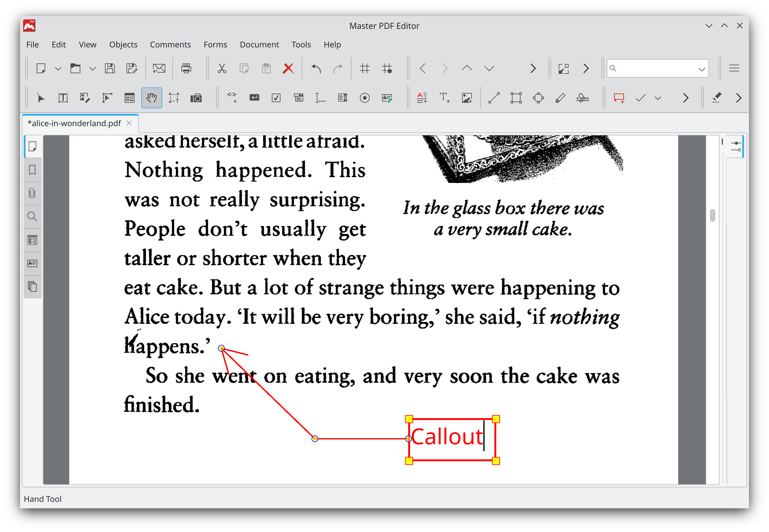Viewport: 769px width, 532px height.
Task: Switch to the alice-in-wonderland.pdf tab
Action: tap(74, 123)
